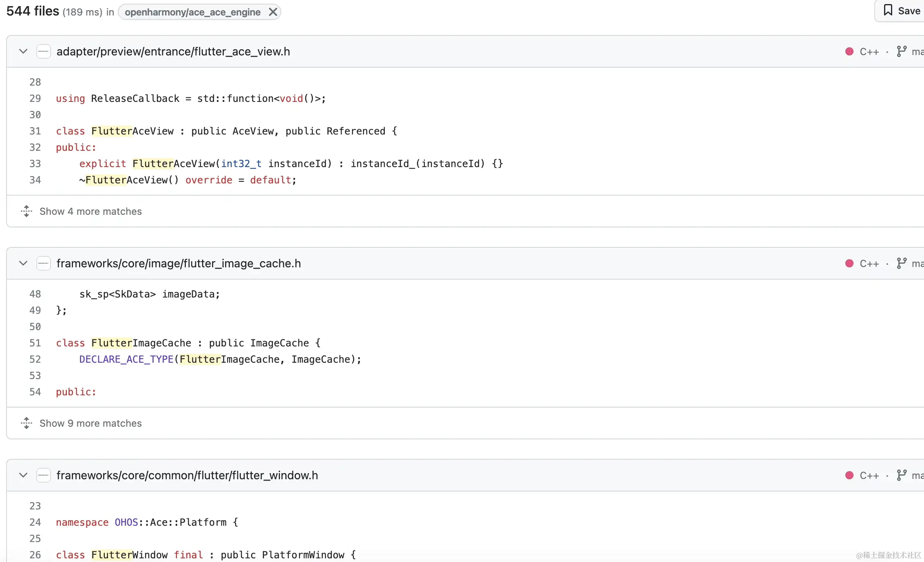
Task: Click file icon beside flutter_ace_view.h
Action: pos(43,51)
